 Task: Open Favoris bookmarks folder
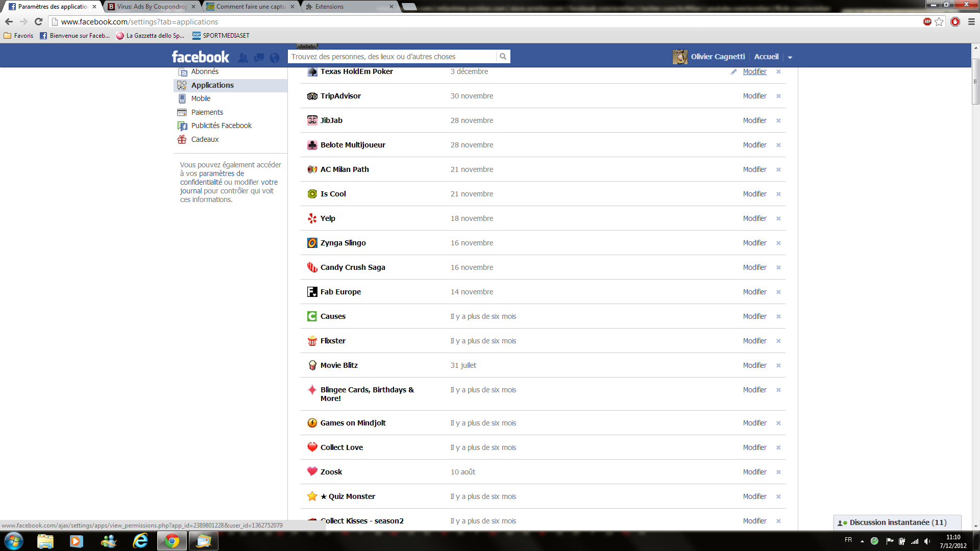18,36
